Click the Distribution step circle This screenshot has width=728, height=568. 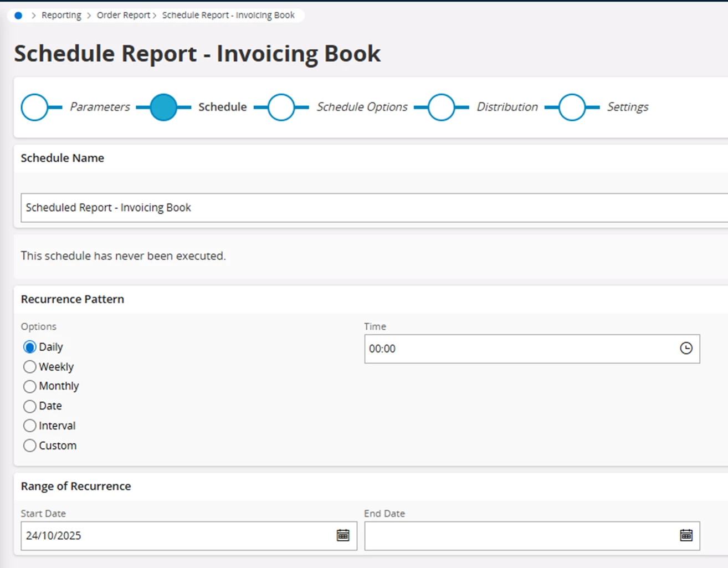(x=441, y=108)
